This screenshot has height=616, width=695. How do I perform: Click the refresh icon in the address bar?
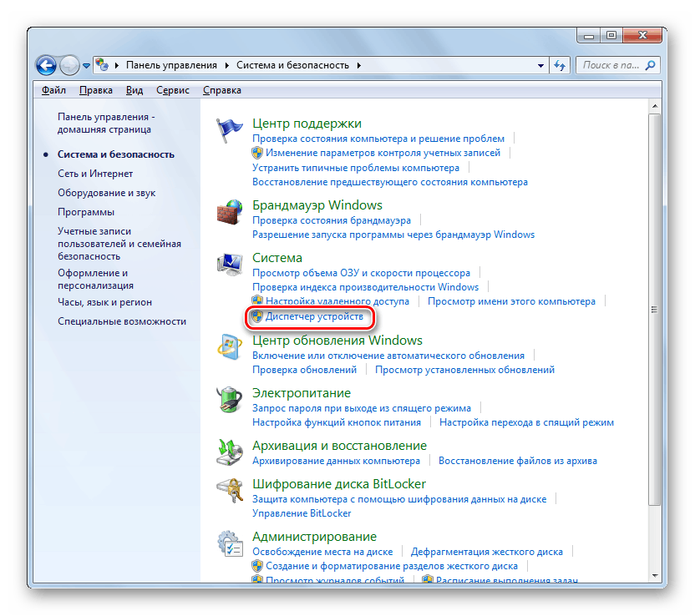[x=558, y=64]
